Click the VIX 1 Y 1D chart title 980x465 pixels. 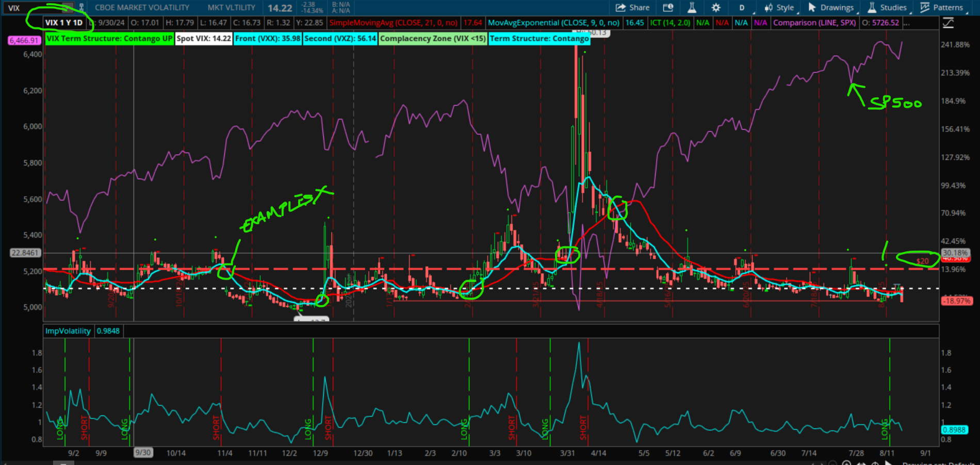click(x=63, y=23)
